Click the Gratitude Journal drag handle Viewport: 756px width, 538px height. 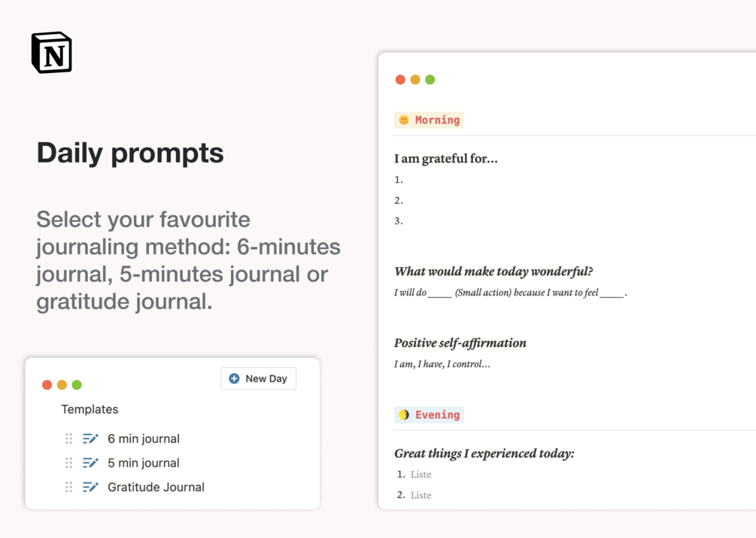click(x=68, y=487)
